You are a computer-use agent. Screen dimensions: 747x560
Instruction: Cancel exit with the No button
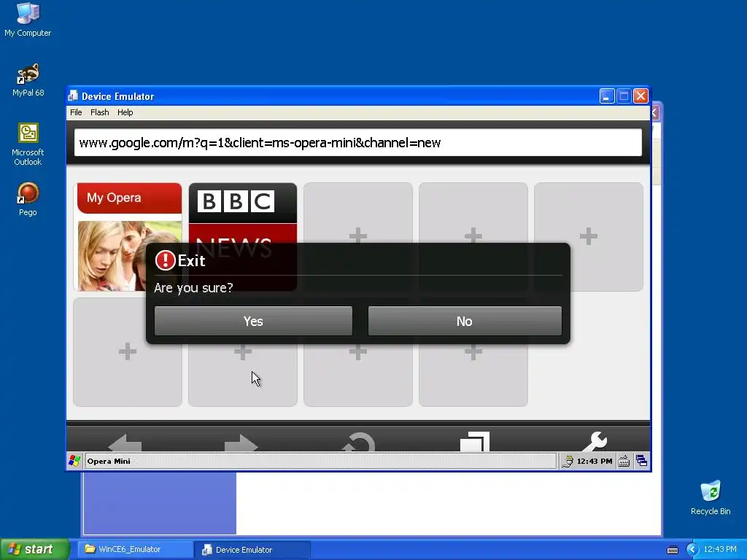click(465, 321)
